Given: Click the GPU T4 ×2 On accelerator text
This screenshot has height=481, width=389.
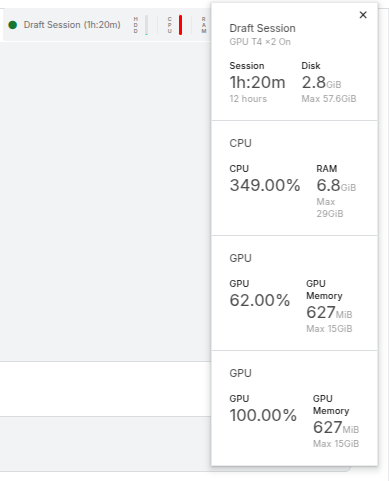Looking at the screenshot, I should [260, 42].
